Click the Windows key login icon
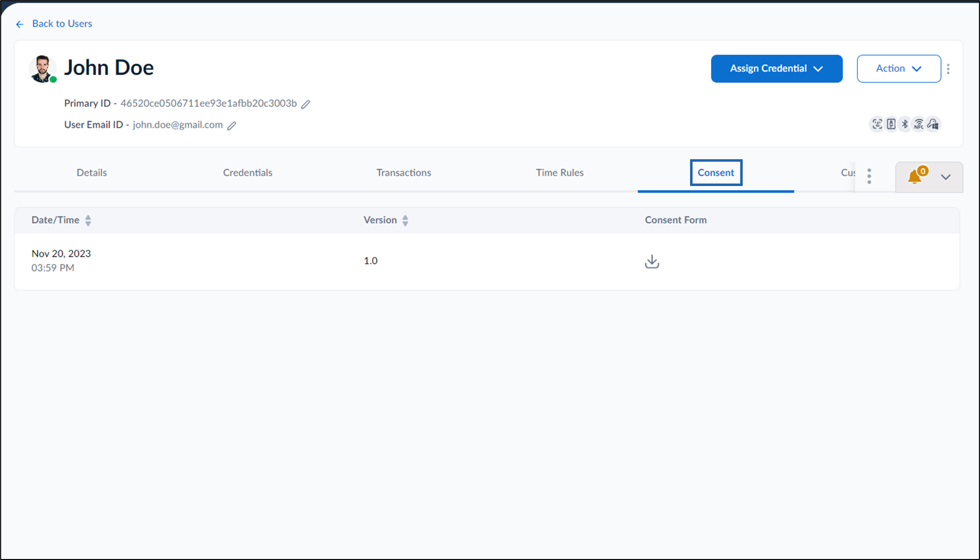Viewport: 980px width, 560px height. pyautogui.click(x=933, y=124)
